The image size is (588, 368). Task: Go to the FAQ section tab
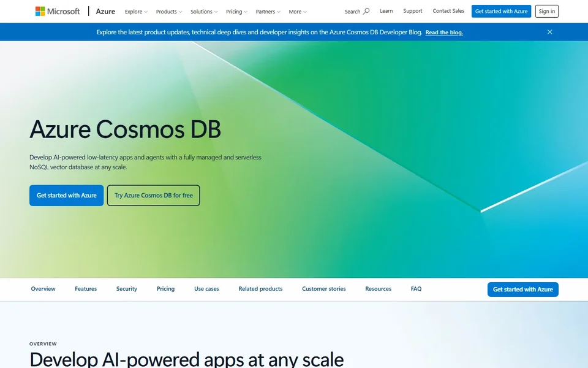click(x=417, y=289)
